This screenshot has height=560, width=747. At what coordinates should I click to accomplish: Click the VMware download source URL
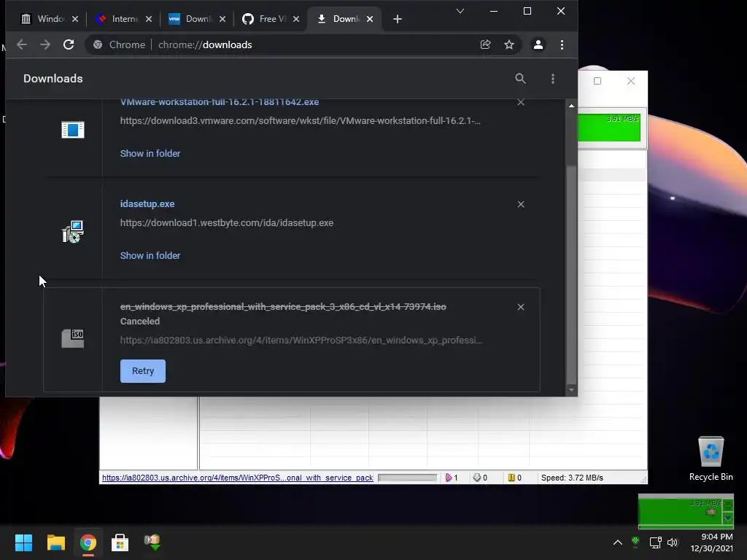(300, 121)
